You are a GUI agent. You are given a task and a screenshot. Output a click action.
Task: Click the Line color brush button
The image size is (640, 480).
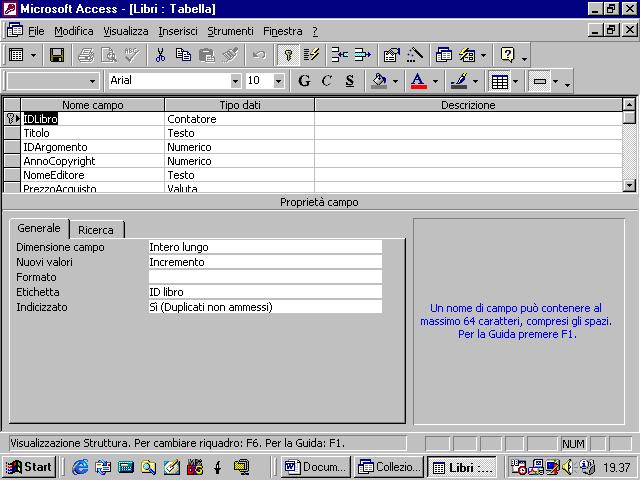(x=459, y=81)
